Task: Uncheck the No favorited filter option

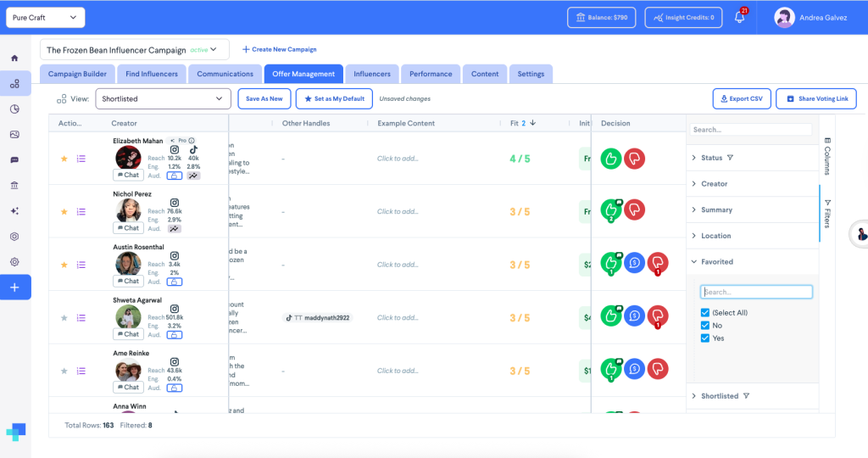Action: tap(704, 326)
